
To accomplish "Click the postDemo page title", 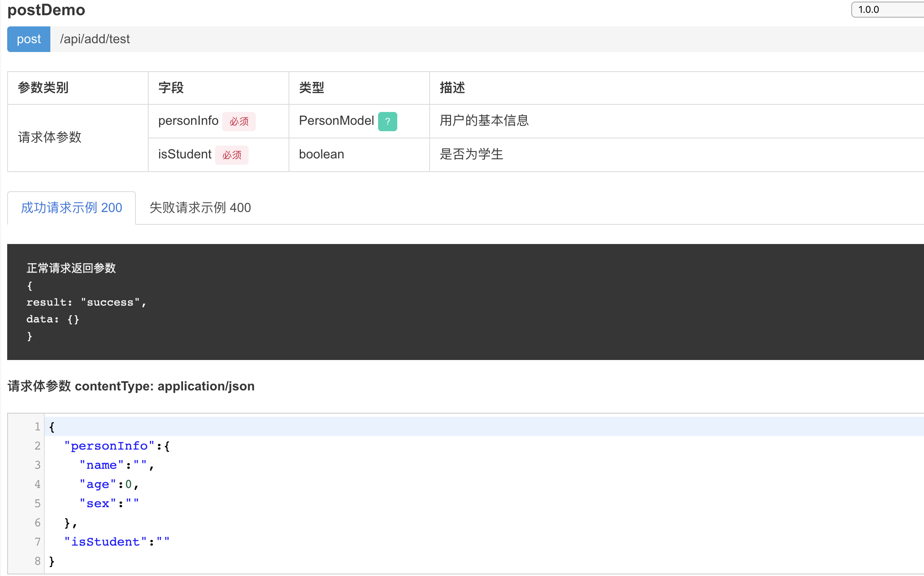I will coord(46,10).
